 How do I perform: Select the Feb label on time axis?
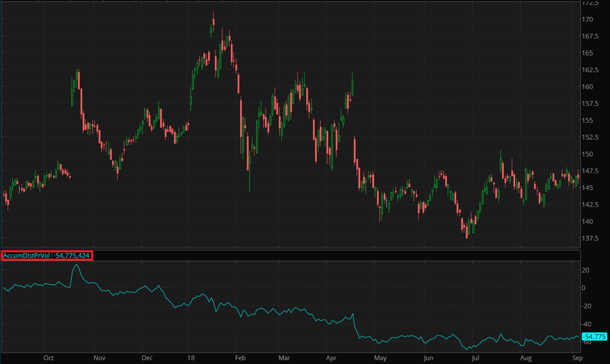(x=239, y=357)
